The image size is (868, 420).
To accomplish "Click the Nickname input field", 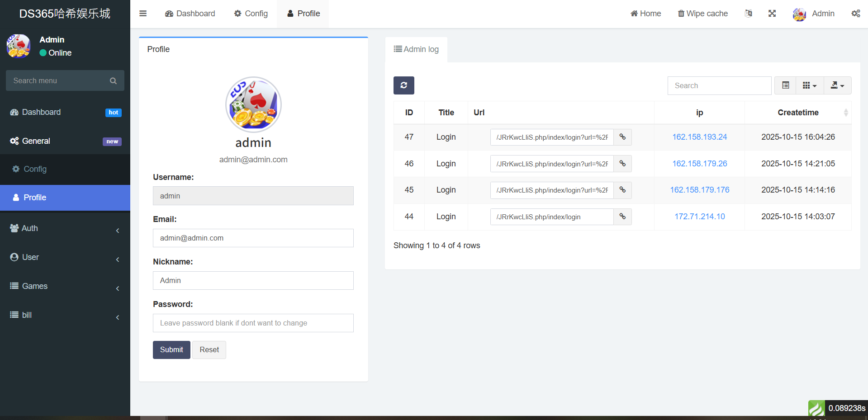I will point(253,281).
